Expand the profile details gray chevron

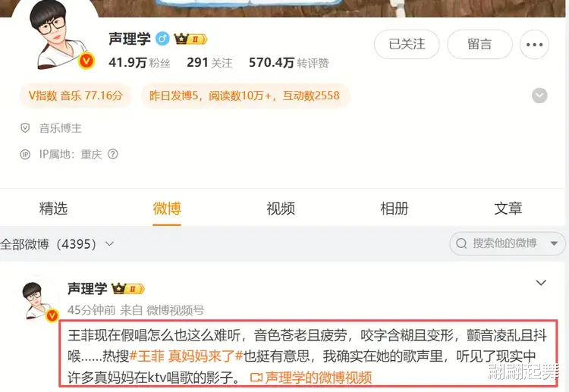tap(539, 96)
